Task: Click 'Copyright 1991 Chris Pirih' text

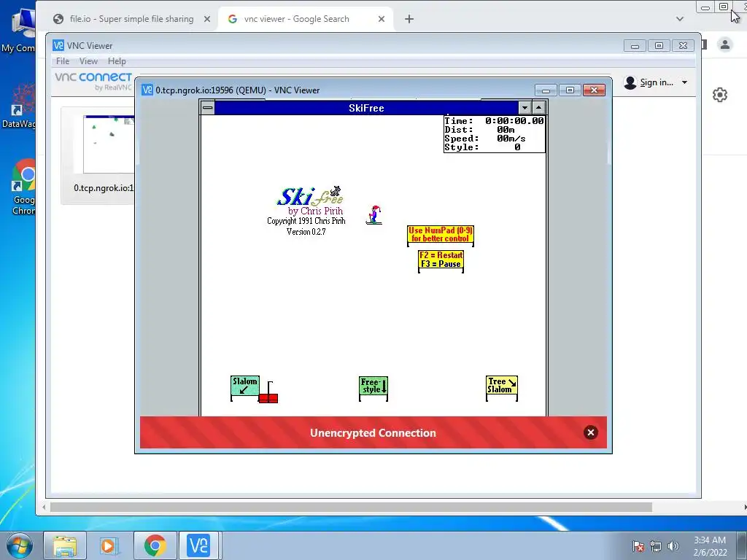Action: coord(306,221)
